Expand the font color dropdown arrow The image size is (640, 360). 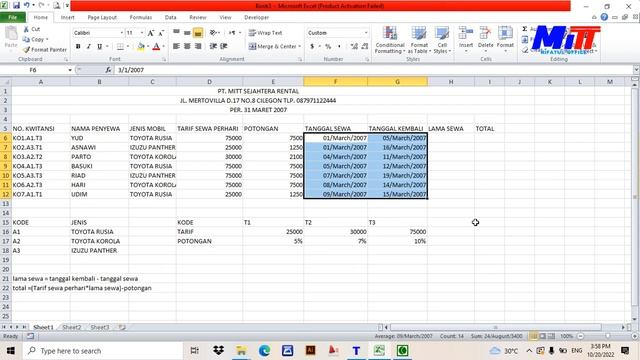pyautogui.click(x=163, y=47)
